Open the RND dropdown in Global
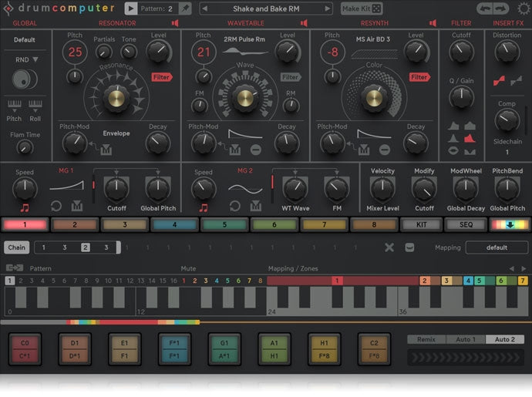 click(x=26, y=59)
